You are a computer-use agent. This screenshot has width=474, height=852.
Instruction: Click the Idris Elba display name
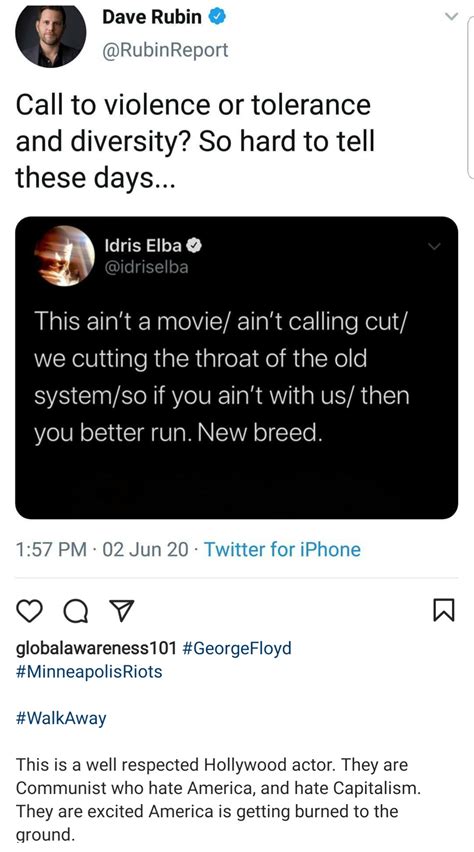[x=143, y=246]
